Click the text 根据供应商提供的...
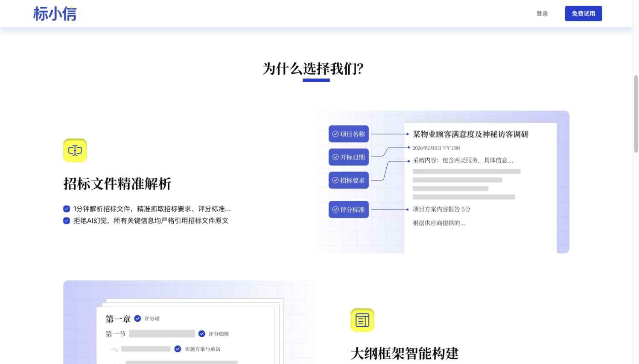The height and width of the screenshot is (364, 639). pyautogui.click(x=439, y=223)
